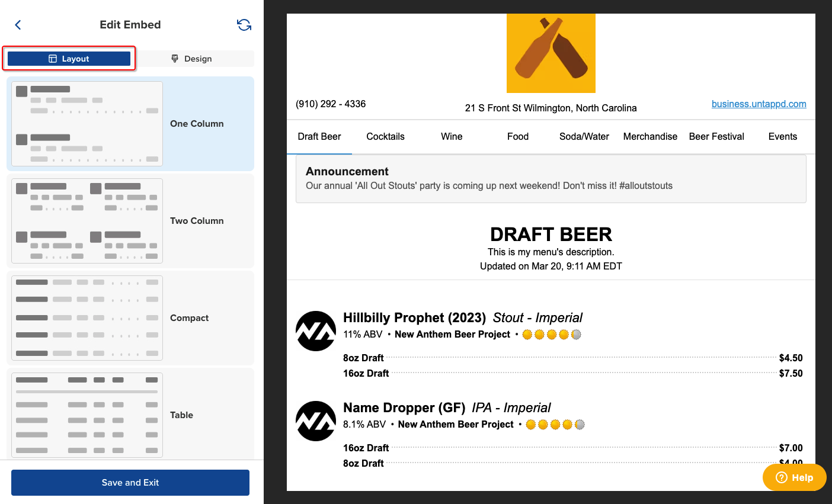Screen dimensions: 832x504
Task: Click the Stout - Imperial style label
Action: tap(537, 318)
